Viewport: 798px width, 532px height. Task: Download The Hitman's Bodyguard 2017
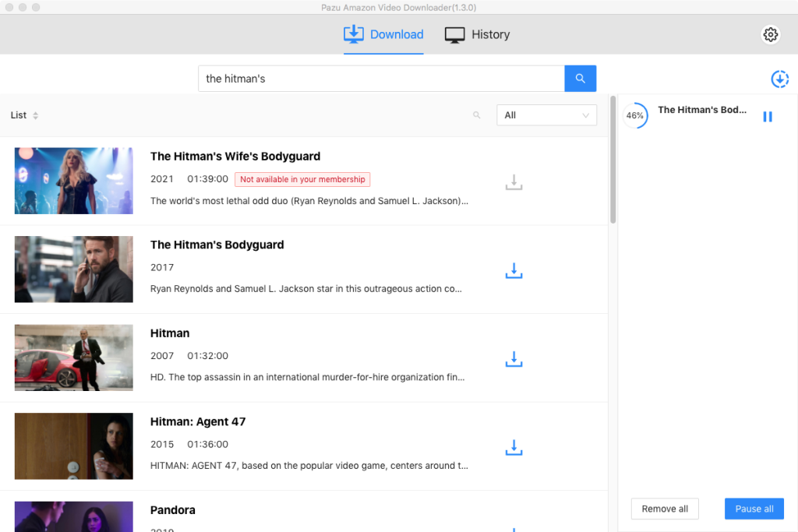pos(514,270)
